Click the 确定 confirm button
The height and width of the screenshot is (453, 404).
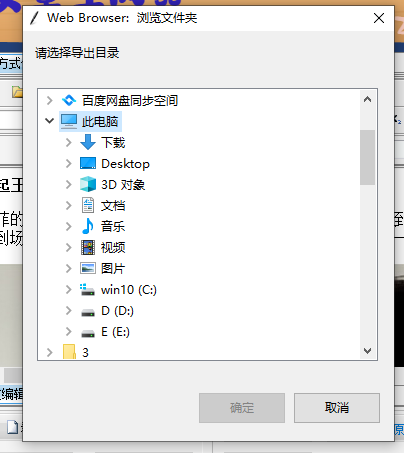(x=242, y=408)
